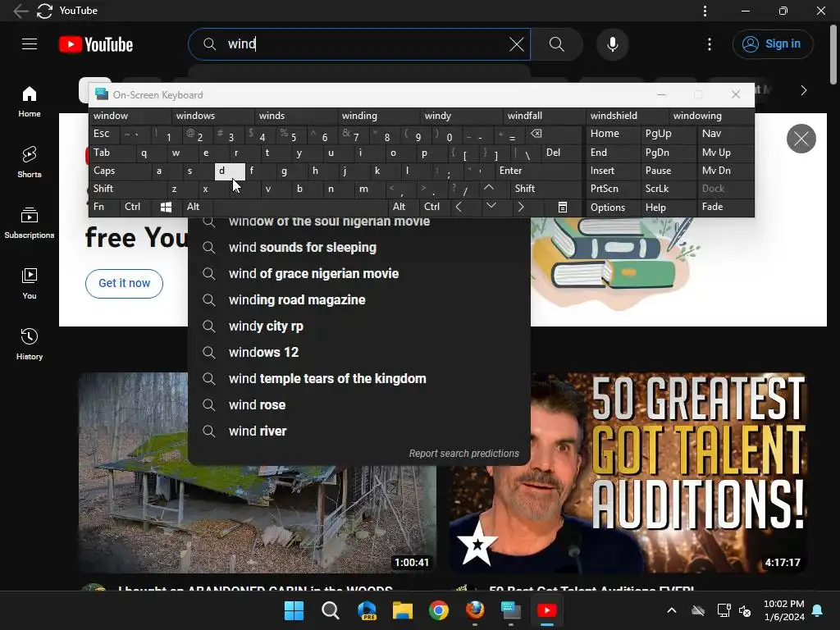This screenshot has width=840, height=630.
Task: Tap the Windows logo key on the keyboard
Action: click(166, 207)
